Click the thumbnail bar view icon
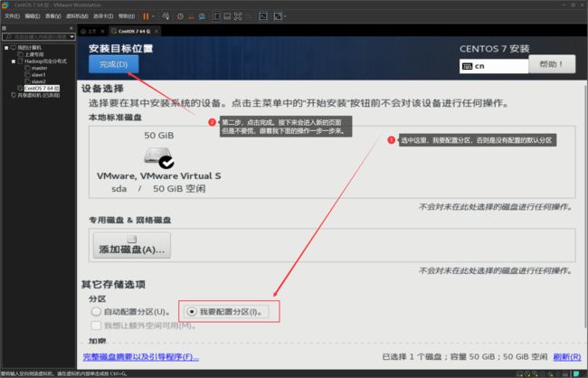588x378 pixels. tap(227, 16)
